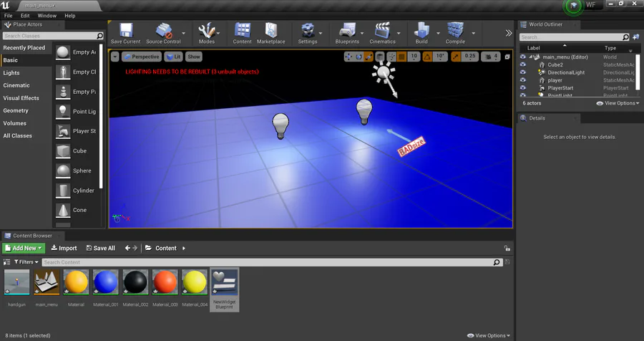
Task: Click the green Add New button
Action: pos(24,248)
